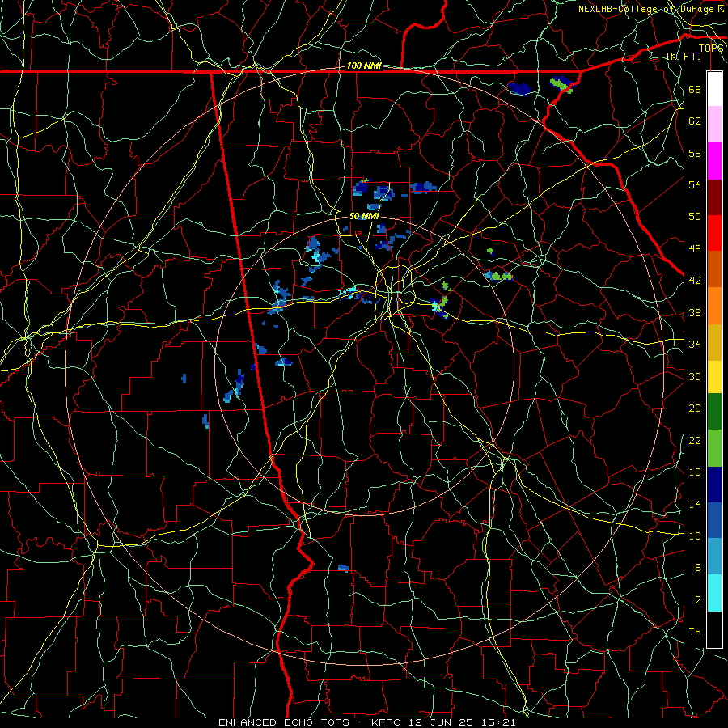Click the gold 34 kft legend swatch
Image resolution: width=728 pixels, height=728 pixels.
714,342
